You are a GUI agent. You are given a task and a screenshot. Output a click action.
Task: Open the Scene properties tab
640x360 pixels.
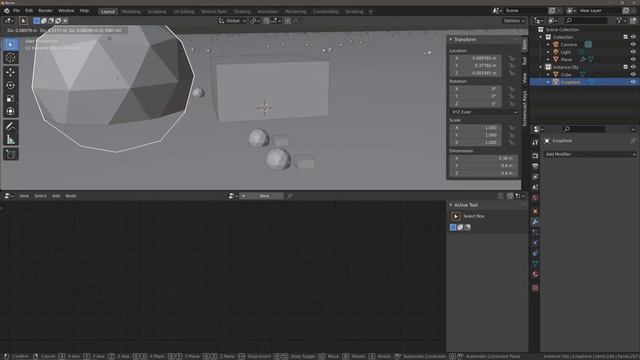tap(535, 187)
